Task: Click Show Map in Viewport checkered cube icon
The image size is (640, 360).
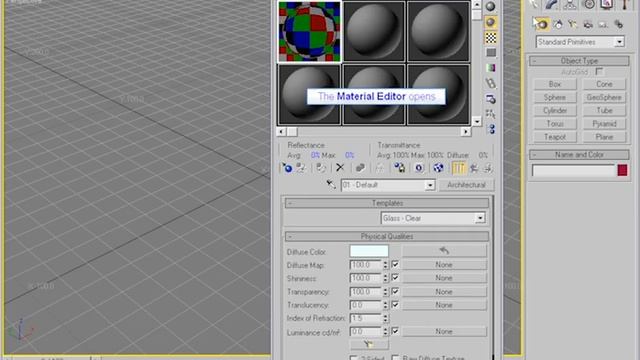Action: tap(438, 168)
